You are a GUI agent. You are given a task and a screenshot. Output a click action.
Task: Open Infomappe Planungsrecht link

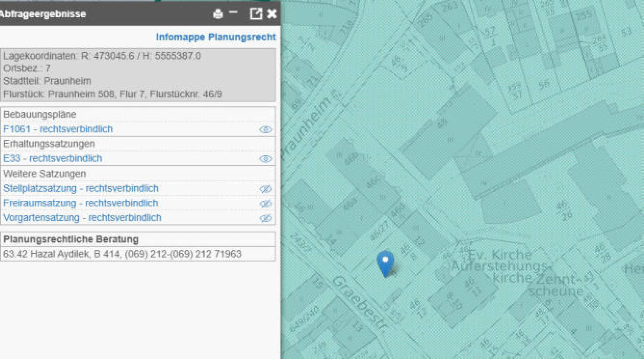(x=216, y=37)
